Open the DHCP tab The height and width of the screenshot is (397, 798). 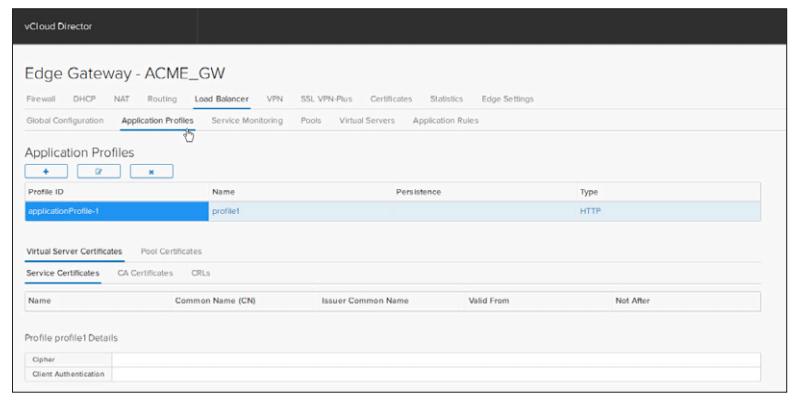pyautogui.click(x=84, y=99)
